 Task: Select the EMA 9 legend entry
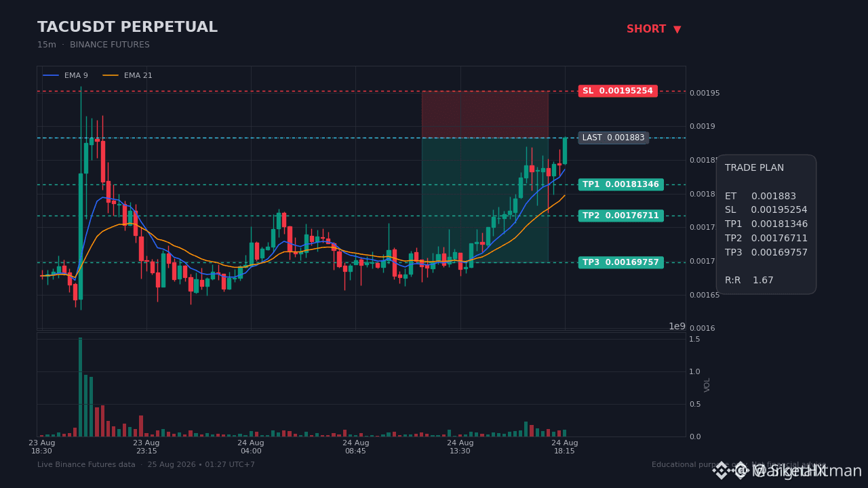click(x=65, y=75)
